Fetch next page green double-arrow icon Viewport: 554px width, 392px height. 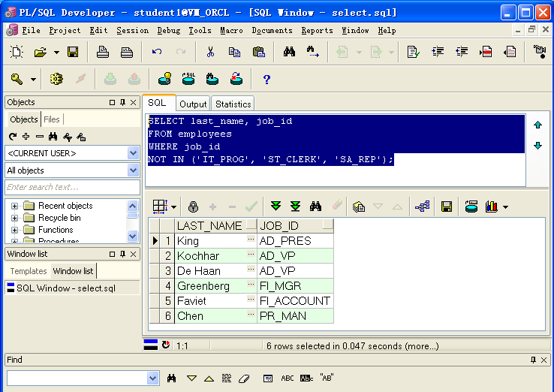[x=275, y=206]
